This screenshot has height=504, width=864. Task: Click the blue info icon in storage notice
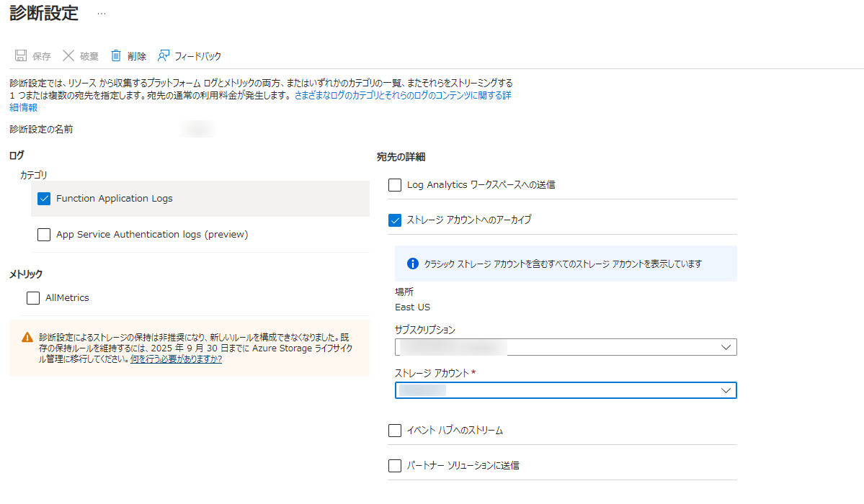[x=413, y=264]
